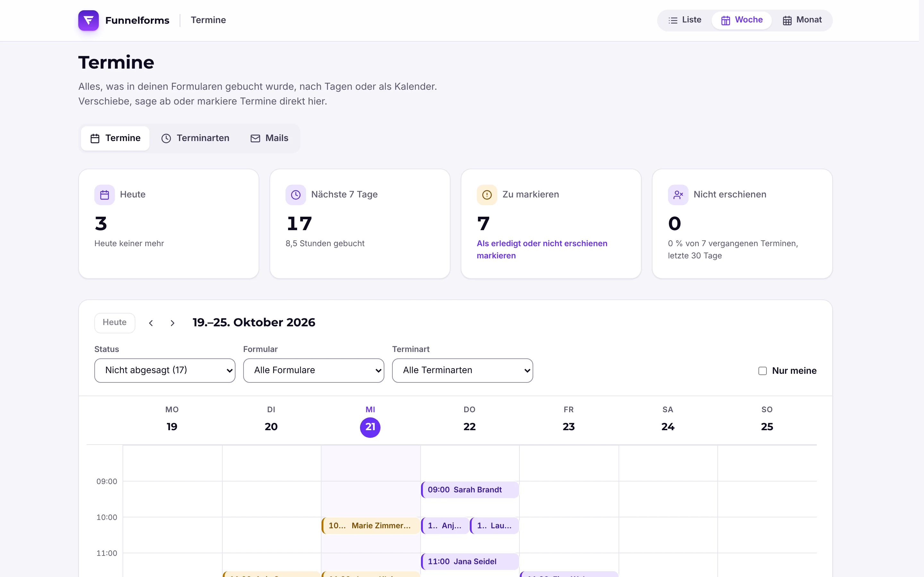Viewport: 924px width, 577px height.
Task: Click the clock icon on Nächste 7 Tage
Action: pyautogui.click(x=295, y=195)
